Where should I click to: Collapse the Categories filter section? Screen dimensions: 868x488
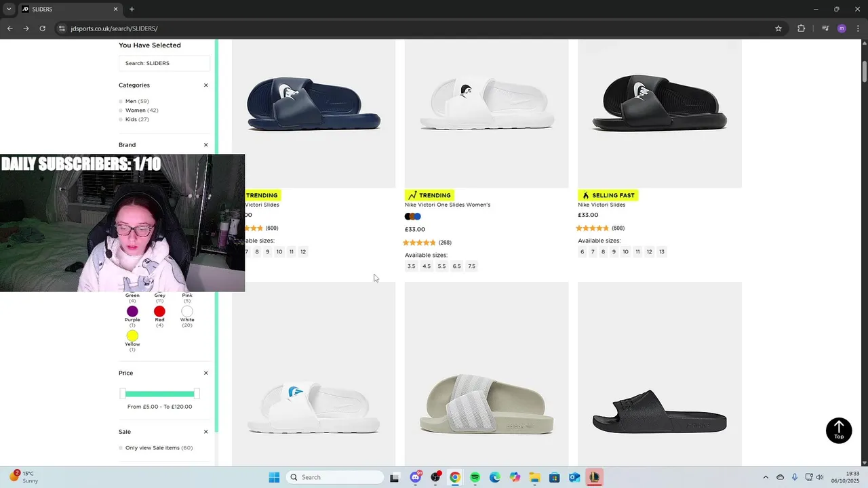pyautogui.click(x=205, y=85)
